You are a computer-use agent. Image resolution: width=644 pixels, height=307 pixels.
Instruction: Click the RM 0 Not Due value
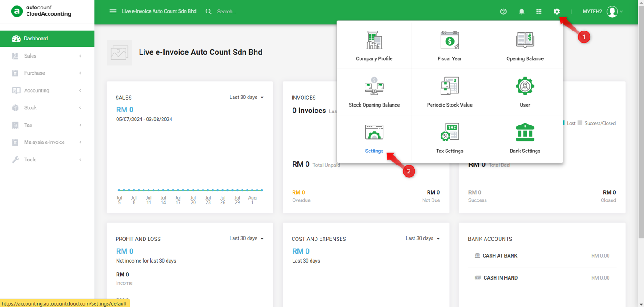click(x=433, y=192)
